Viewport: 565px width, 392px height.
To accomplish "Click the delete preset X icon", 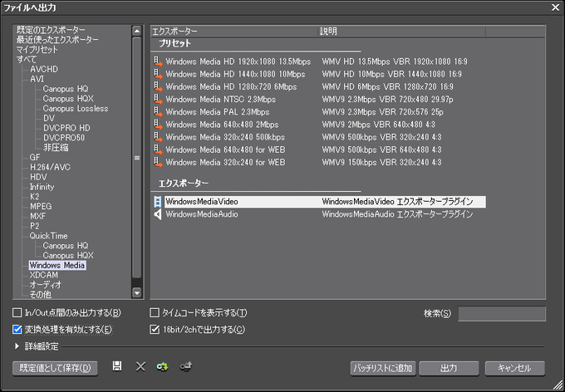I will [140, 367].
